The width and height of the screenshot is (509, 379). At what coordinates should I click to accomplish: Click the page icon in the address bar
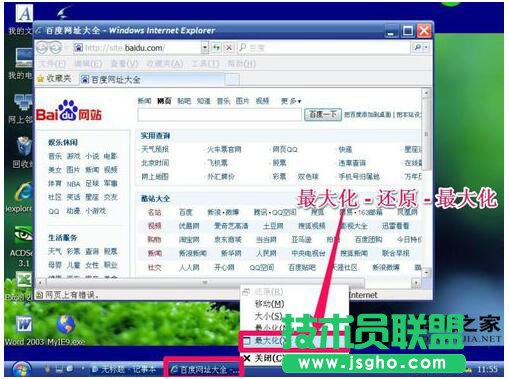78,48
